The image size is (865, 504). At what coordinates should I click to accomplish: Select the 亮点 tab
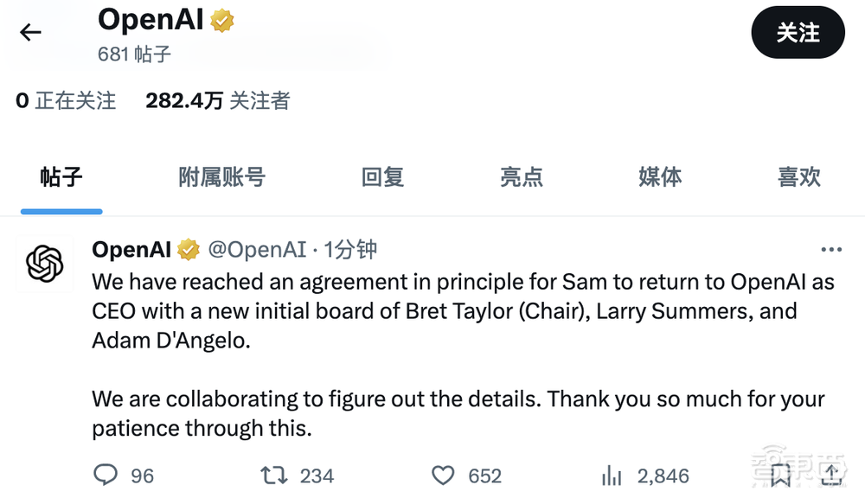coord(522,177)
